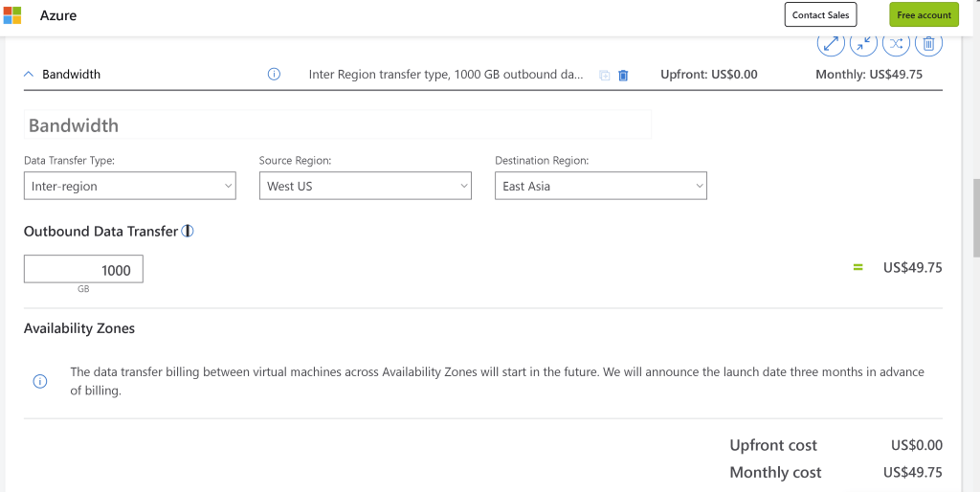The width and height of the screenshot is (980, 492).
Task: Click the Monthly: US$49.75 header text
Action: (x=869, y=75)
